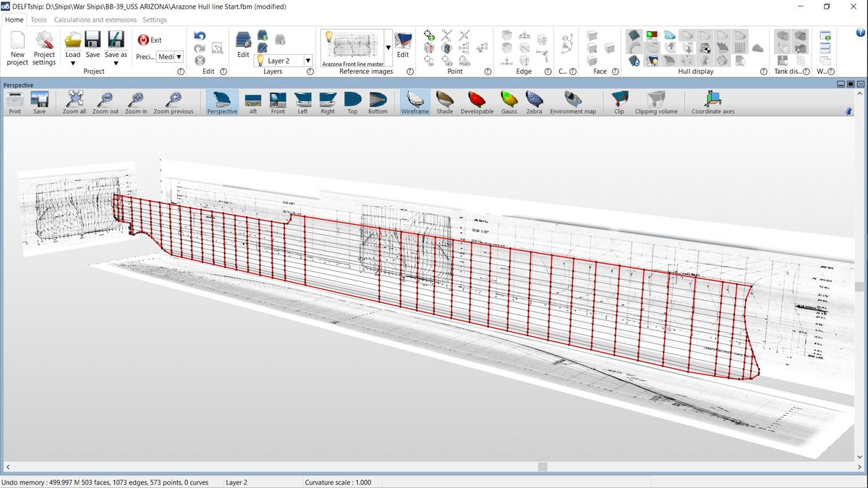868x488 pixels.
Task: Toggle the Clip view option
Action: point(619,103)
